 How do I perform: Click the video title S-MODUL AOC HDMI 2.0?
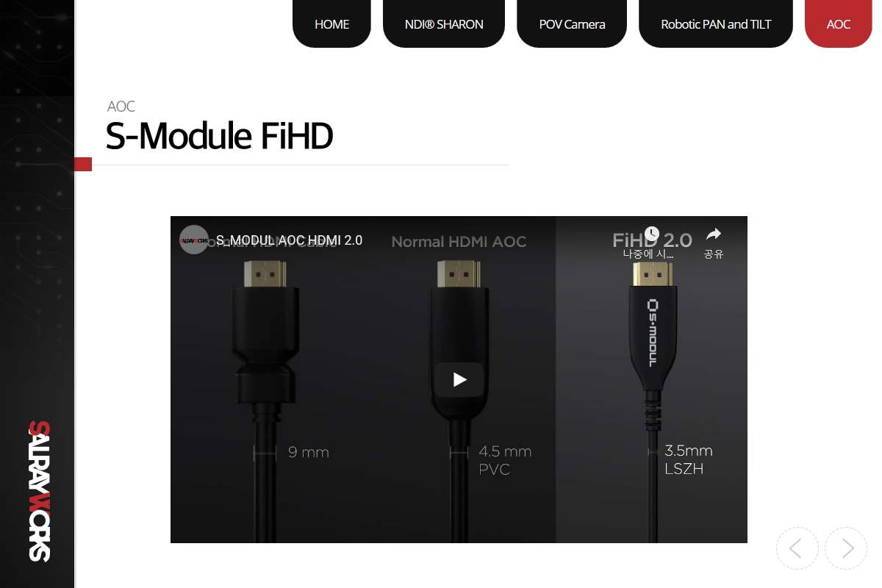[x=289, y=240]
